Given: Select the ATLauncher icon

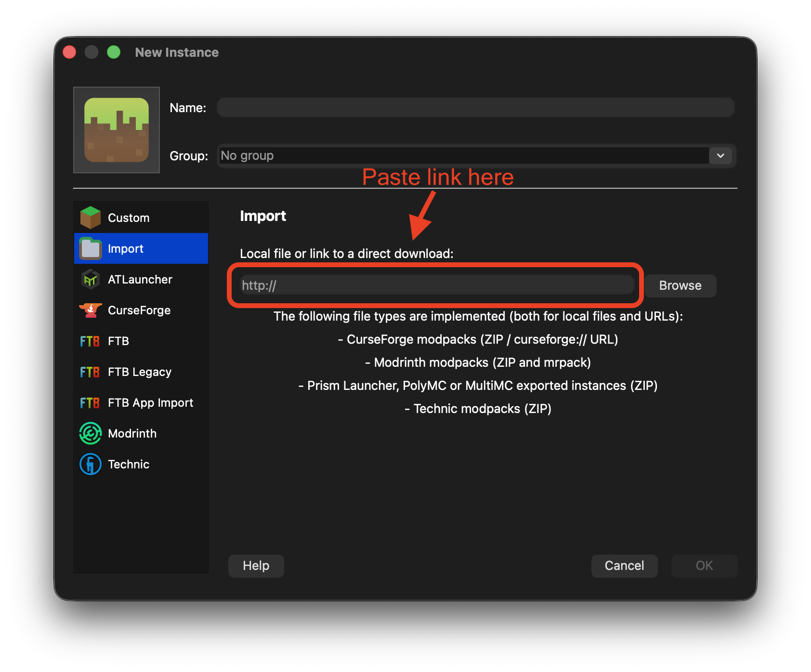Looking at the screenshot, I should [x=90, y=279].
